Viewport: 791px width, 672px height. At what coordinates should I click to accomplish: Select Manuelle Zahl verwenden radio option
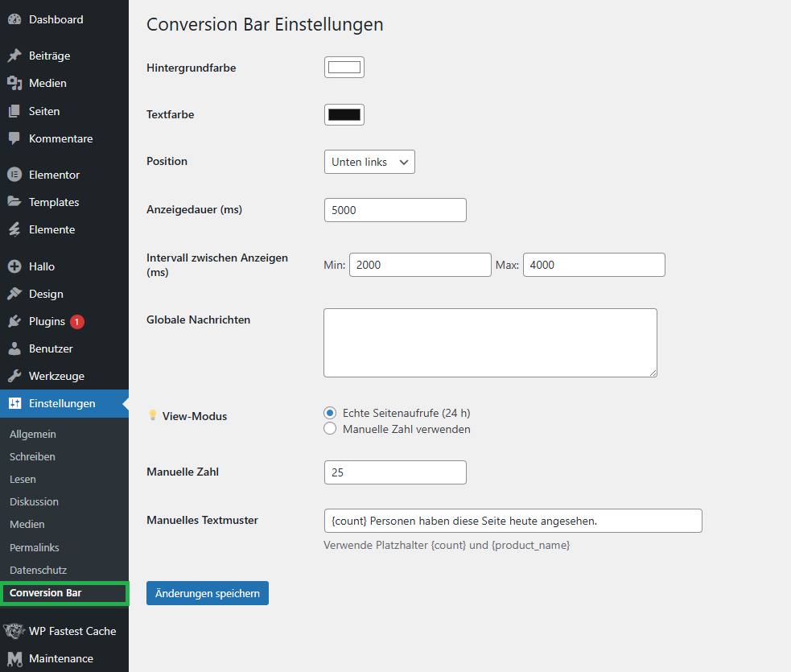click(330, 429)
